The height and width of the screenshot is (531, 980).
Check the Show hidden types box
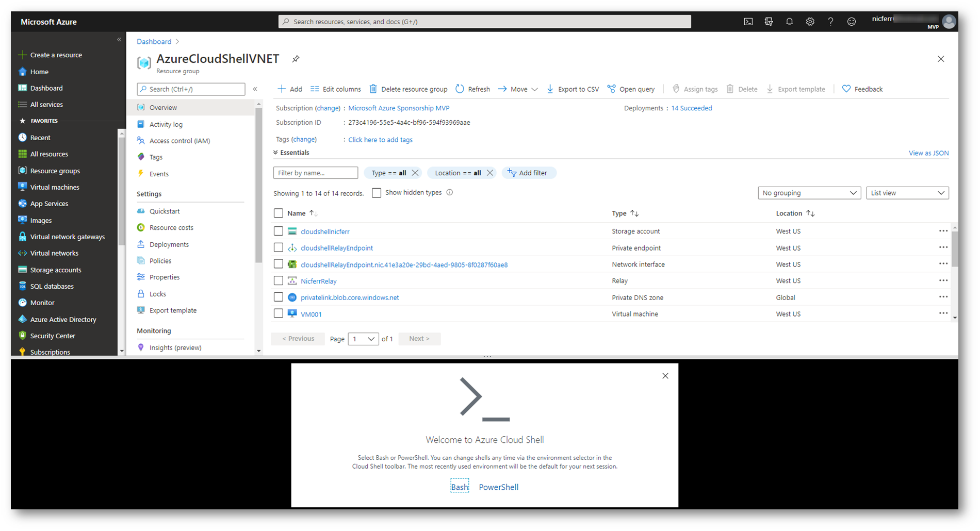point(377,193)
